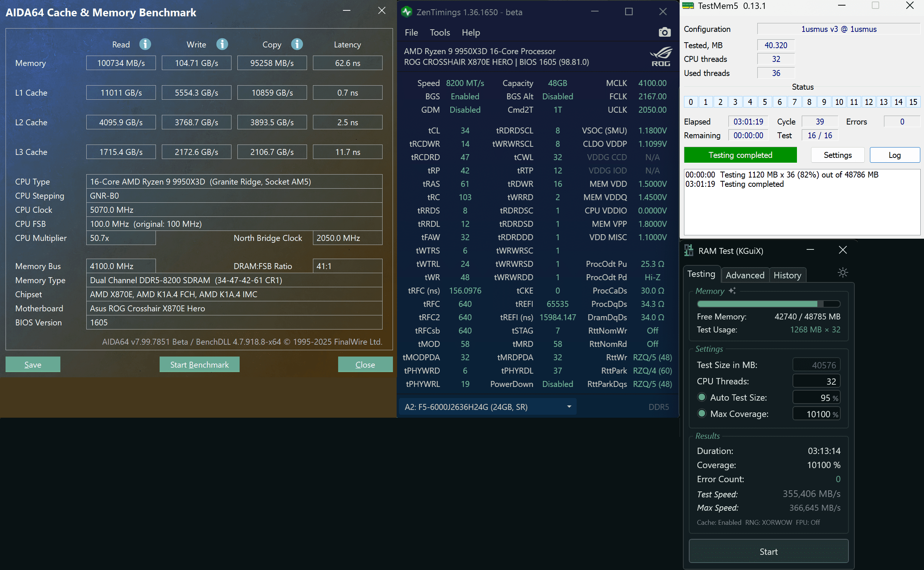Image resolution: width=924 pixels, height=570 pixels.
Task: Select the Max Coverage radio option
Action: tap(701, 414)
